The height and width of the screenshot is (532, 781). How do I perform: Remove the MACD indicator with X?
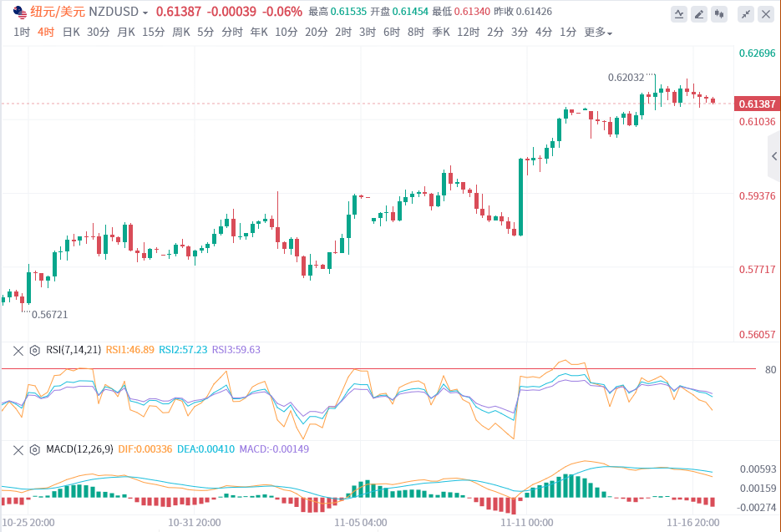pos(18,450)
